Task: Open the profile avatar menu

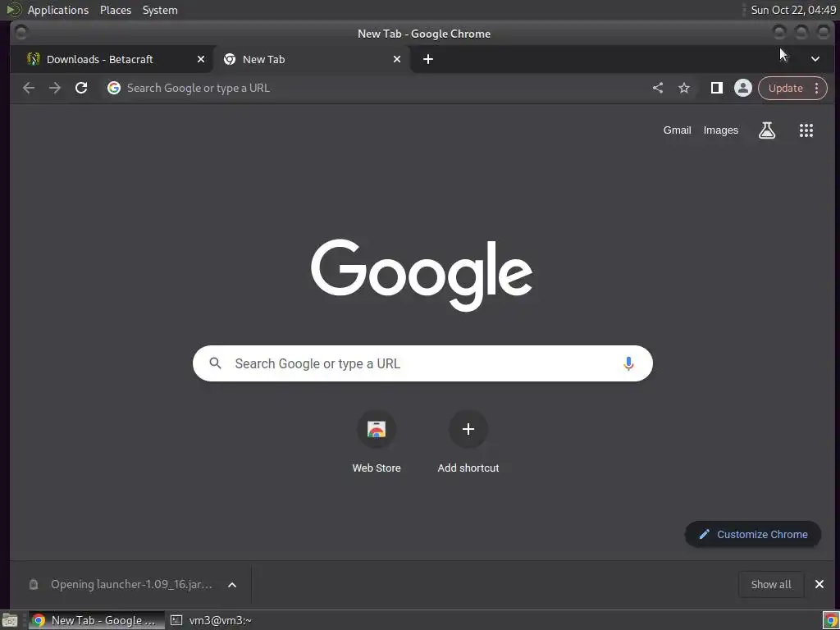Action: tap(743, 88)
